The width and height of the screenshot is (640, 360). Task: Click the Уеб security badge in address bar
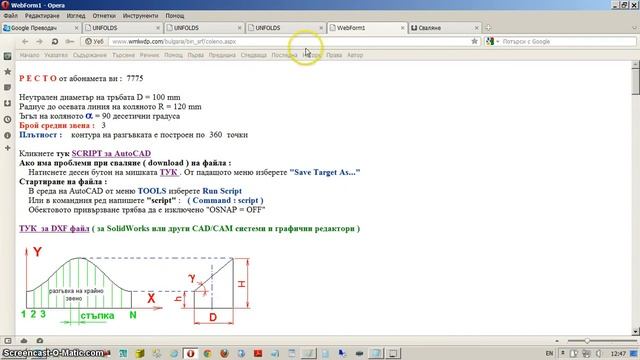(x=94, y=42)
